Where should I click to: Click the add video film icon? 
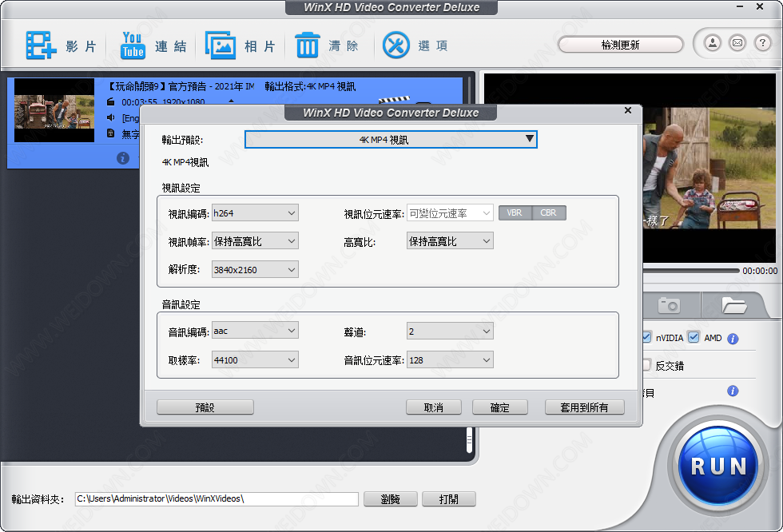[x=41, y=46]
